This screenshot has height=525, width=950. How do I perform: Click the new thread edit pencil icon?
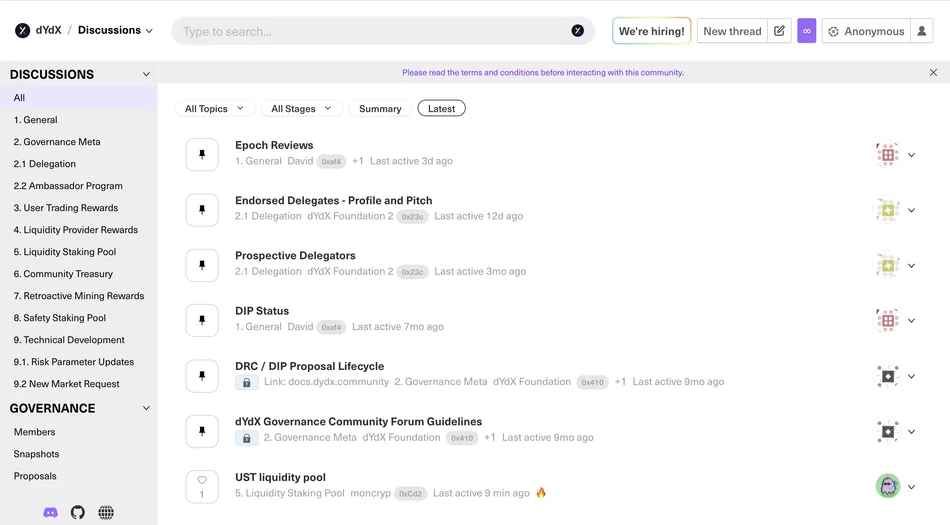779,31
